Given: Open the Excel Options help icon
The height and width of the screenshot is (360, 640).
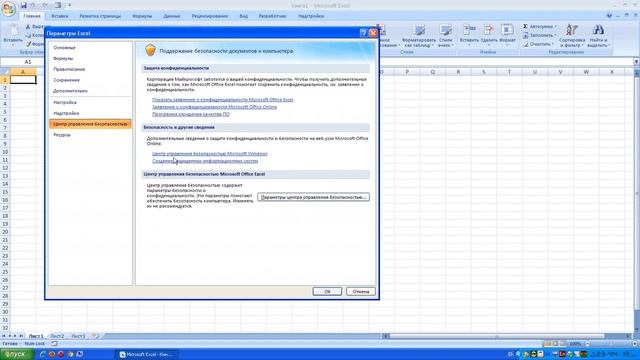Looking at the screenshot, I should click(x=363, y=33).
